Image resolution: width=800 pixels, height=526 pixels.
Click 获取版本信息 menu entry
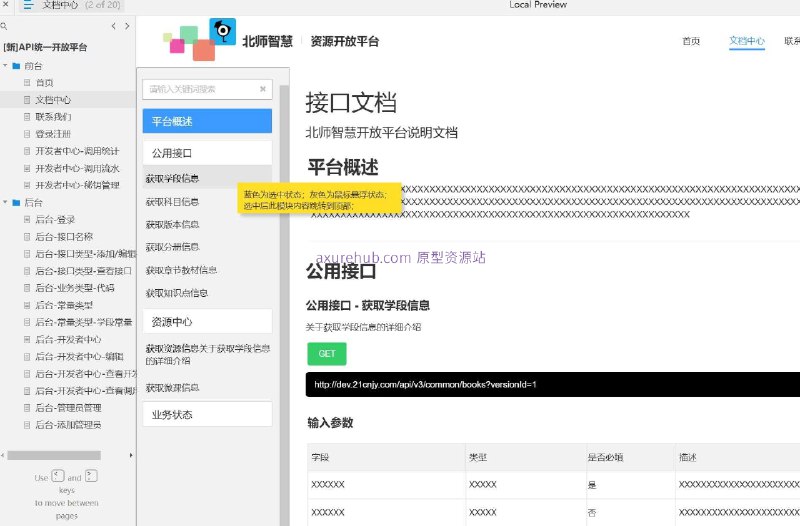point(172,224)
